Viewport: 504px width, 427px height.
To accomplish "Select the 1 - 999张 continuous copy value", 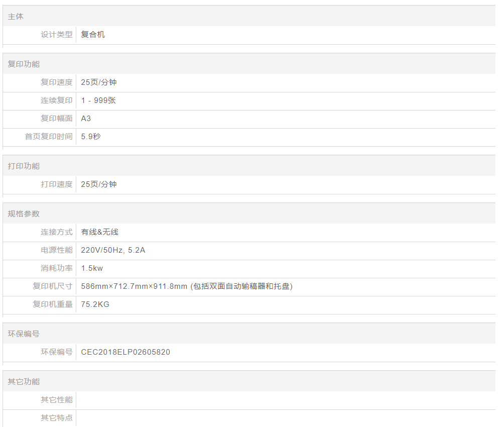I will (x=98, y=100).
